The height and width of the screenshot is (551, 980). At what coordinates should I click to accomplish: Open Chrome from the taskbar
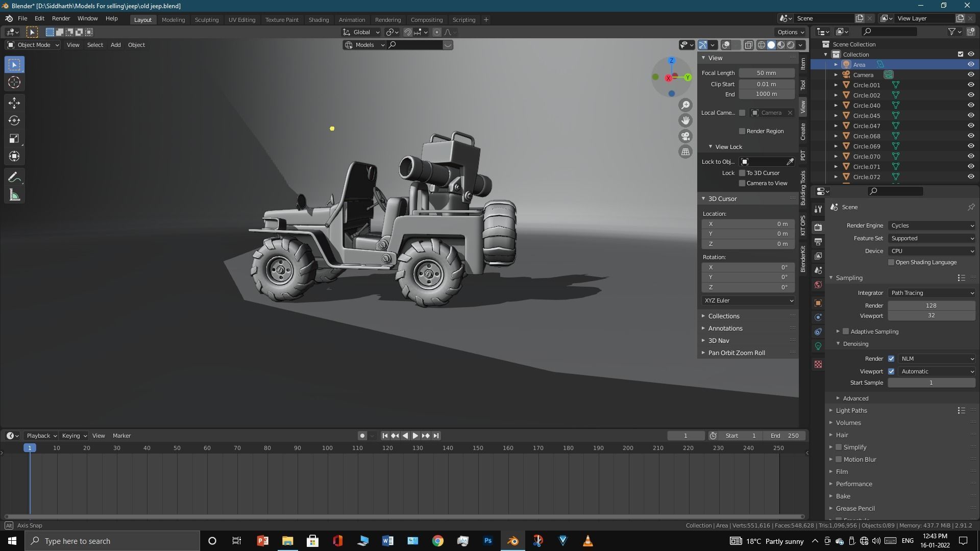click(x=438, y=541)
